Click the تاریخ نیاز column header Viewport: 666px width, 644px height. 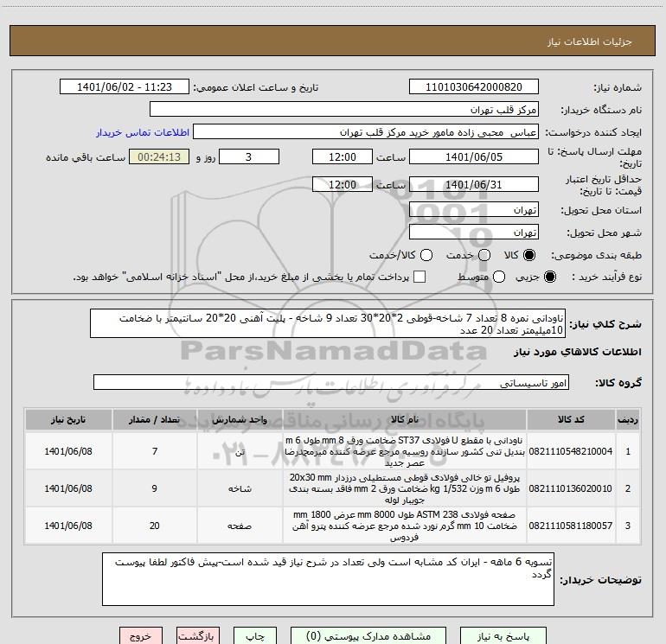68,420
